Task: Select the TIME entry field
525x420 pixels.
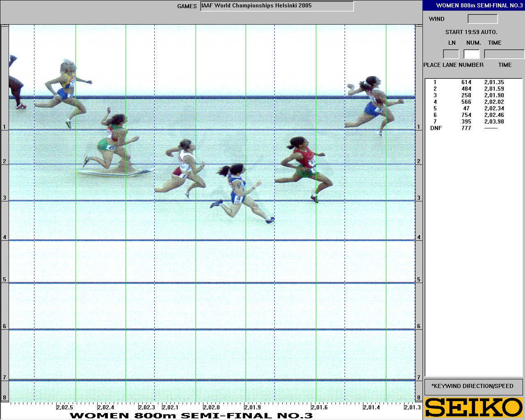Action: coord(504,54)
